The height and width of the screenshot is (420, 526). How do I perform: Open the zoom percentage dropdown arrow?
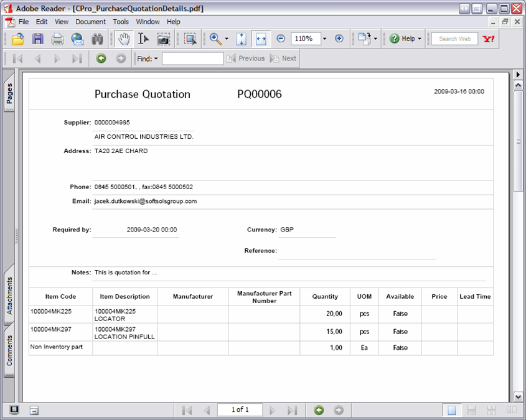click(x=324, y=39)
